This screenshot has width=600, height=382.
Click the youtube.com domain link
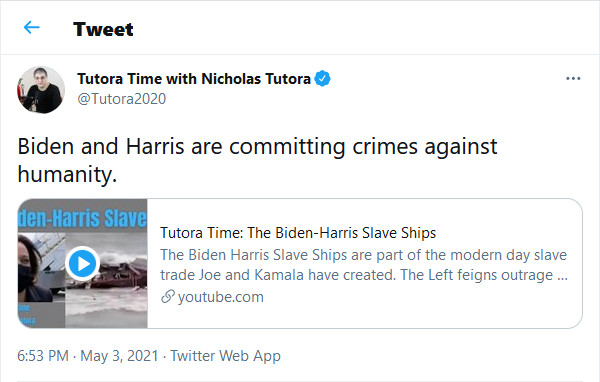221,297
